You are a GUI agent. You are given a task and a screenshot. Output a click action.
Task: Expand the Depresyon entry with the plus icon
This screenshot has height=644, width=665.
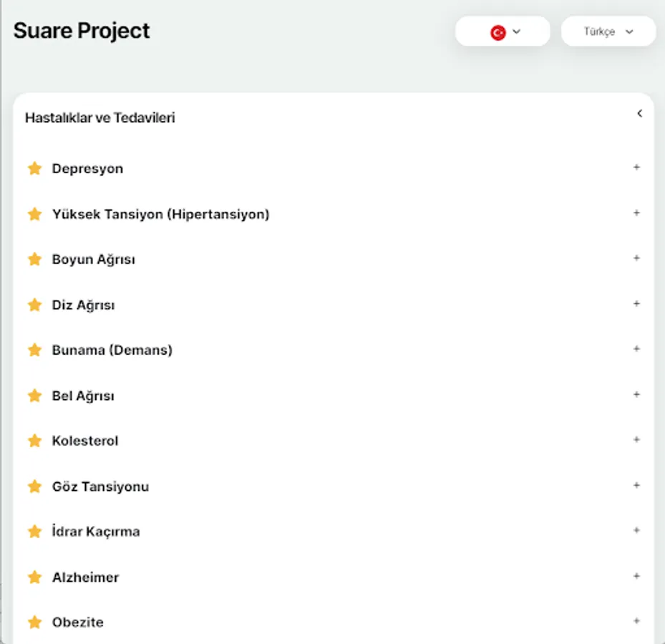coord(636,168)
